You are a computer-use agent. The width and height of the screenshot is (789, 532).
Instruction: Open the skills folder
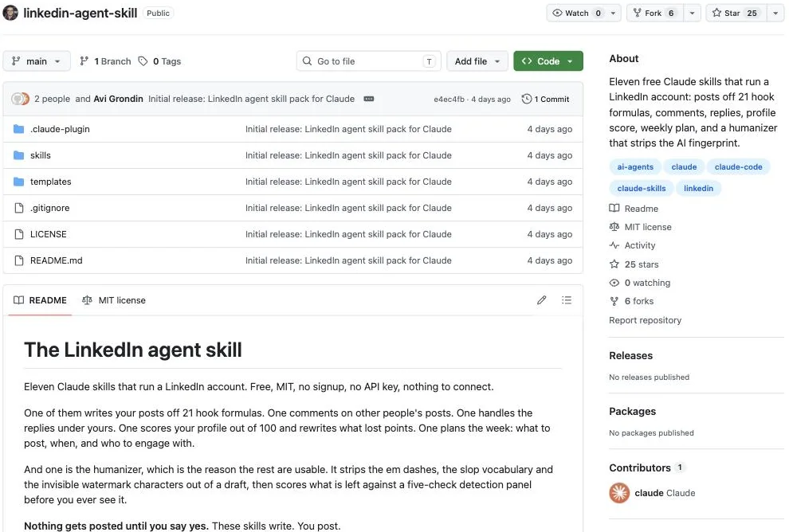coord(41,155)
